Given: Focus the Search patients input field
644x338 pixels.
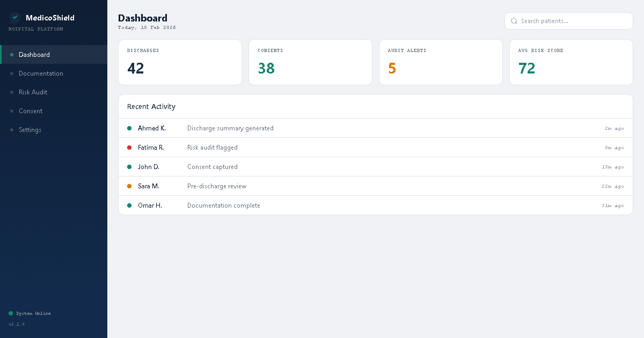Looking at the screenshot, I should pos(574,21).
